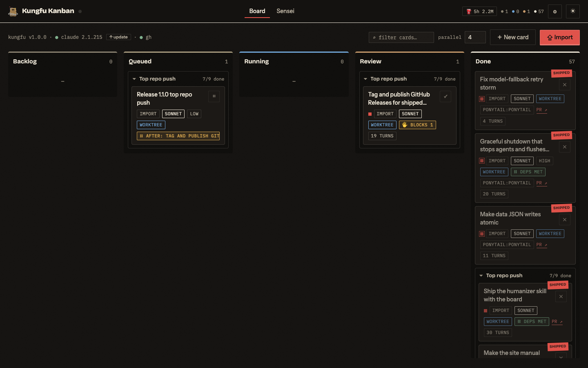Click PONYTAIL:PONYTAIL tag on Graceful shutdown card
Viewport: 588px width, 368px height.
507,183
